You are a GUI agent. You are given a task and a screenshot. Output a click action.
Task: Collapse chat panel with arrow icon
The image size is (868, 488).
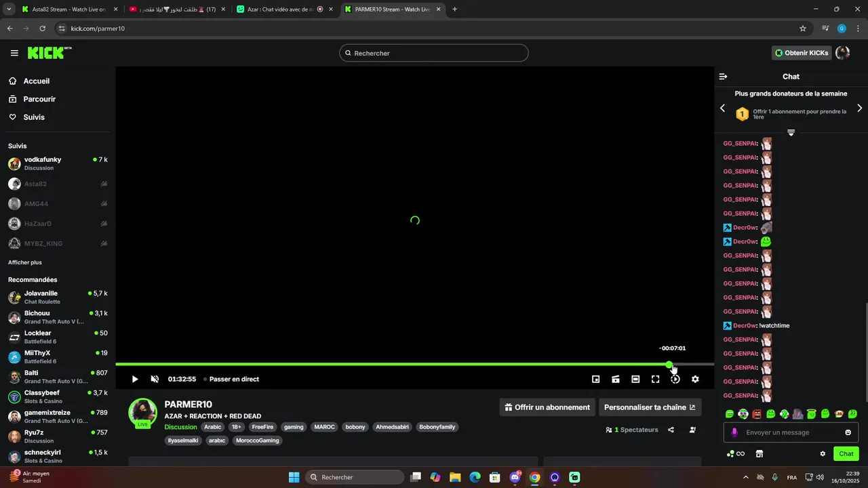click(x=723, y=77)
